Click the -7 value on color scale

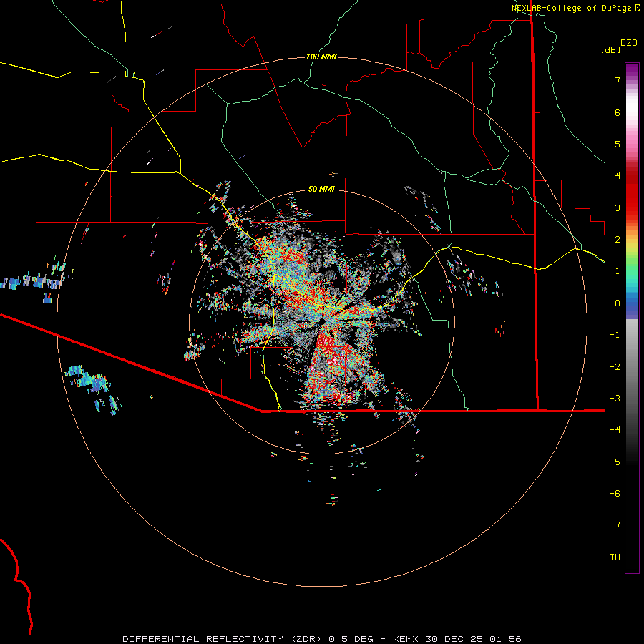coord(615,525)
